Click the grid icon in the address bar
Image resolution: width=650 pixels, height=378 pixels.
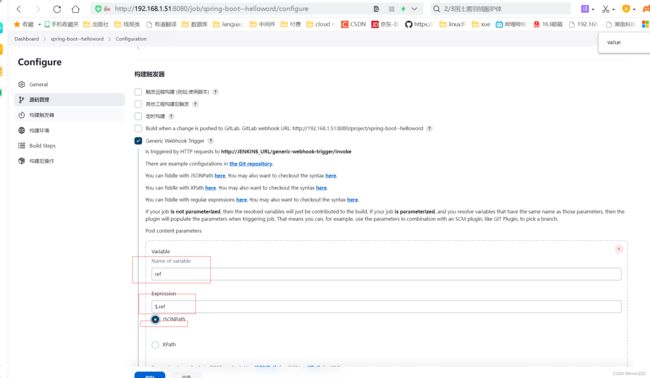tap(391, 9)
